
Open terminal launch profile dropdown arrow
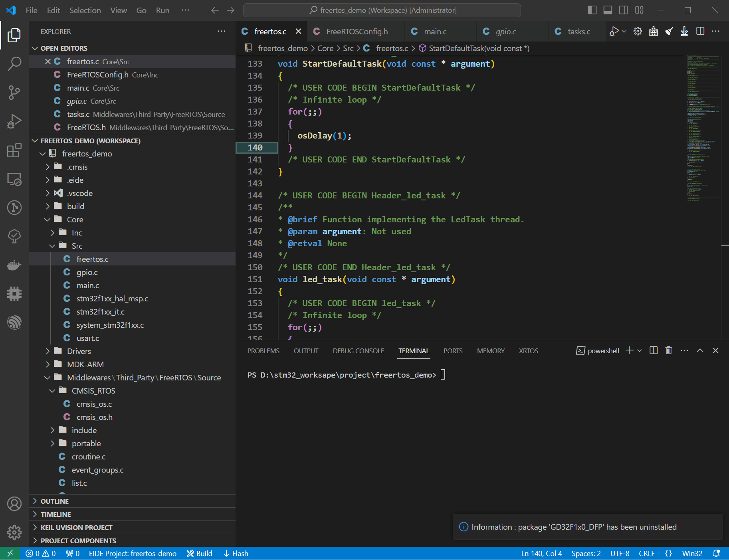click(x=640, y=350)
